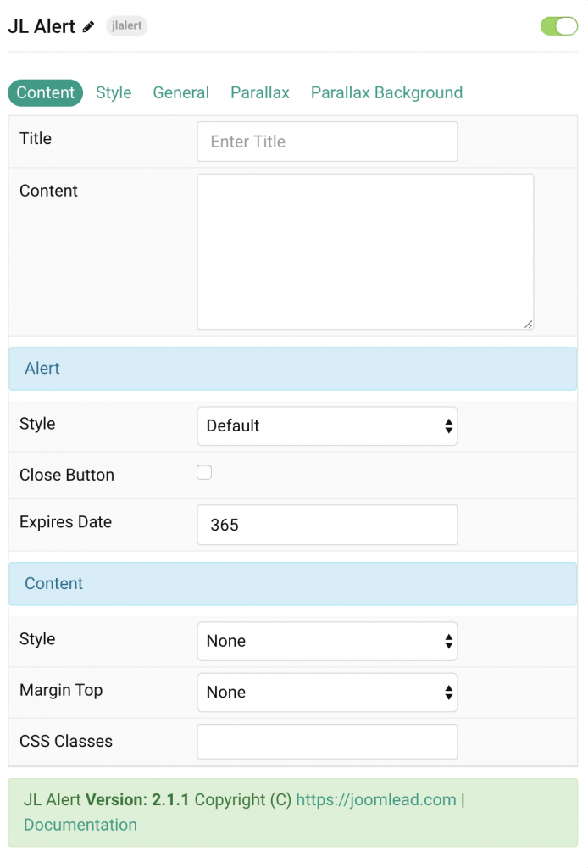The height and width of the screenshot is (868, 588).
Task: Click the textarea resize handle
Action: [x=530, y=323]
